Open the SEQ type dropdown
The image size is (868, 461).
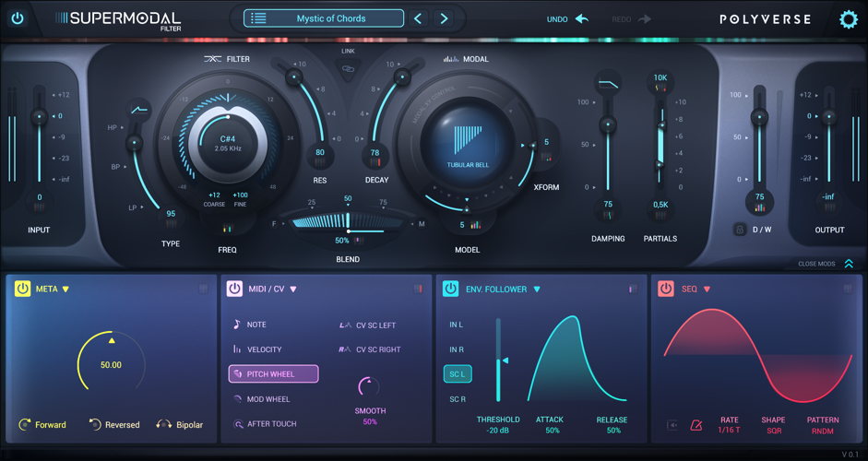[x=707, y=289]
